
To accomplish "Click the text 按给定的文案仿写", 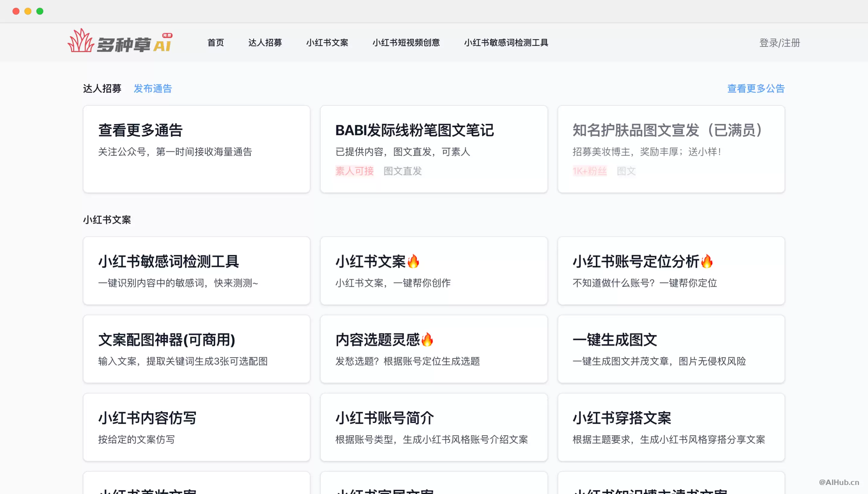I will [137, 439].
